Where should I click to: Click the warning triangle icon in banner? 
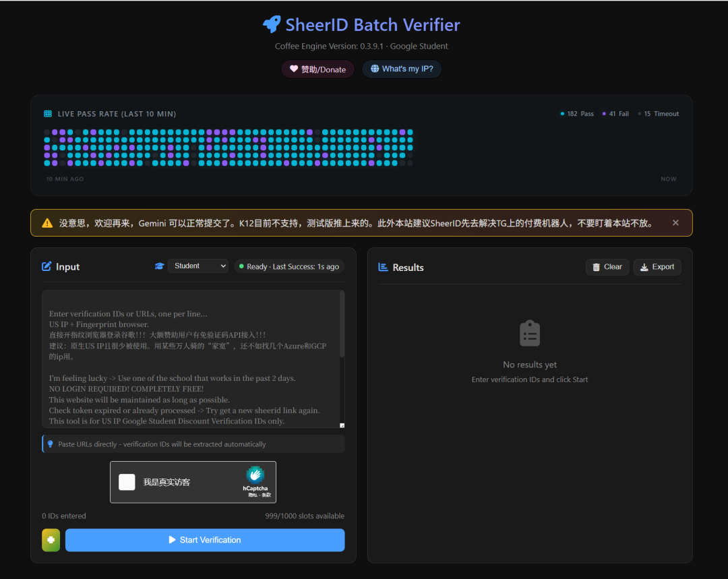coord(47,223)
